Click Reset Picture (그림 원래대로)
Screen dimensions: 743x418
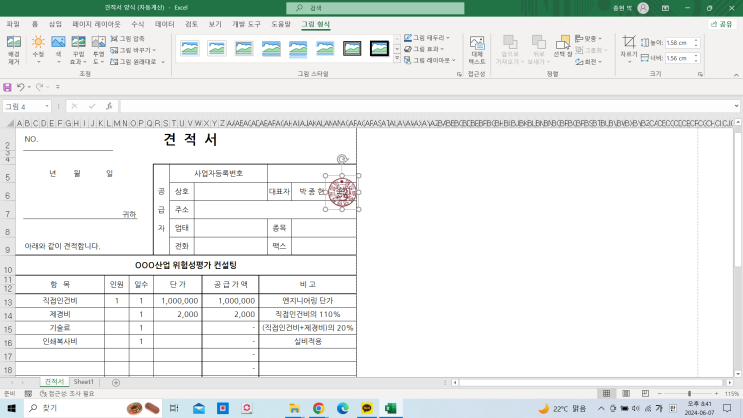coord(134,62)
